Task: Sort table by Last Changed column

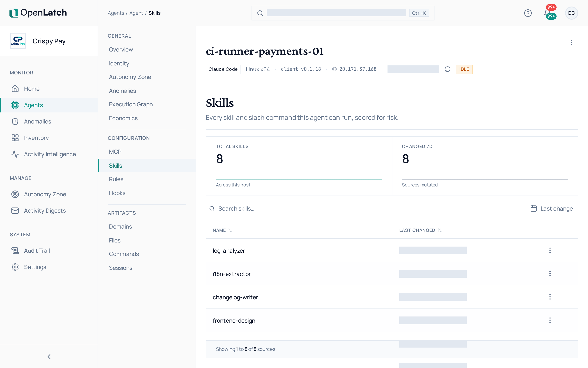Action: click(420, 230)
